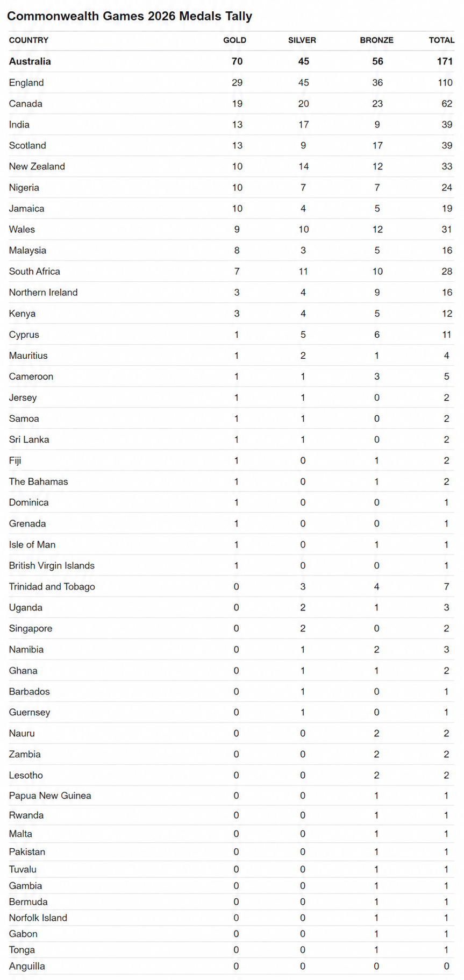
Task: Click India's total medal count
Action: (447, 124)
